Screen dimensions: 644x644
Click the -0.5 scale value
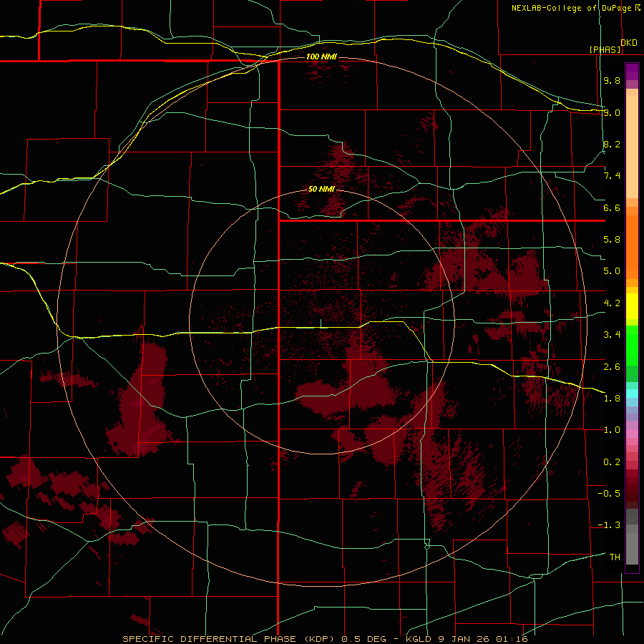point(609,494)
